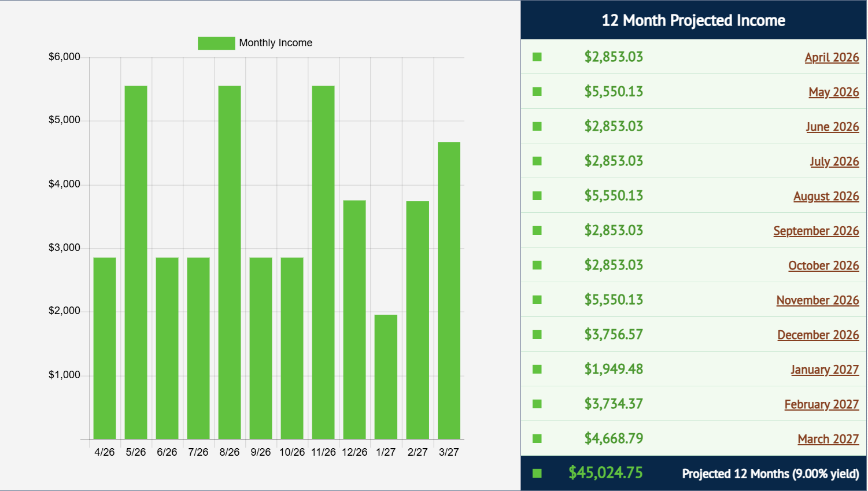Open the April 2026 income link
Viewport: 868px width, 491px height.
[x=831, y=57]
